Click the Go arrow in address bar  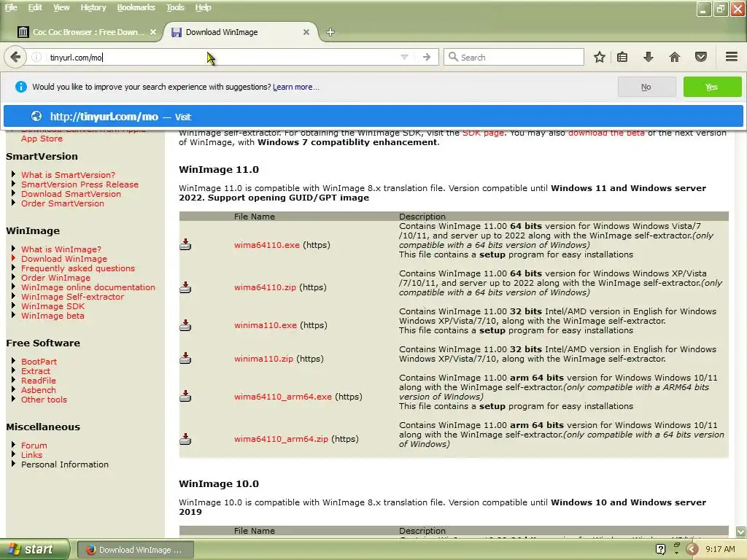click(426, 57)
